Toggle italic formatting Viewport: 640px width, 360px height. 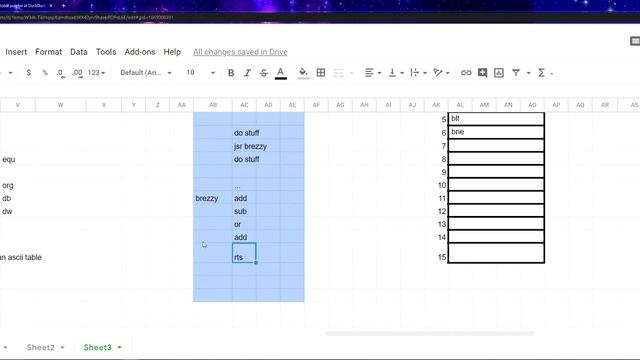tap(247, 73)
